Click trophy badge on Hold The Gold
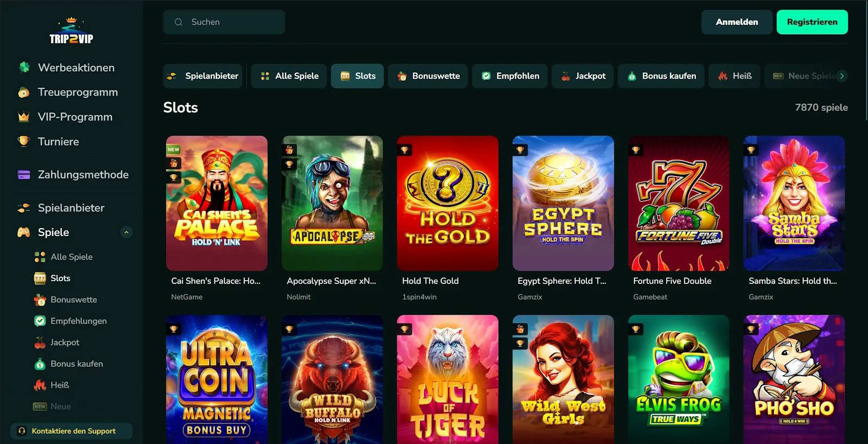 405,150
